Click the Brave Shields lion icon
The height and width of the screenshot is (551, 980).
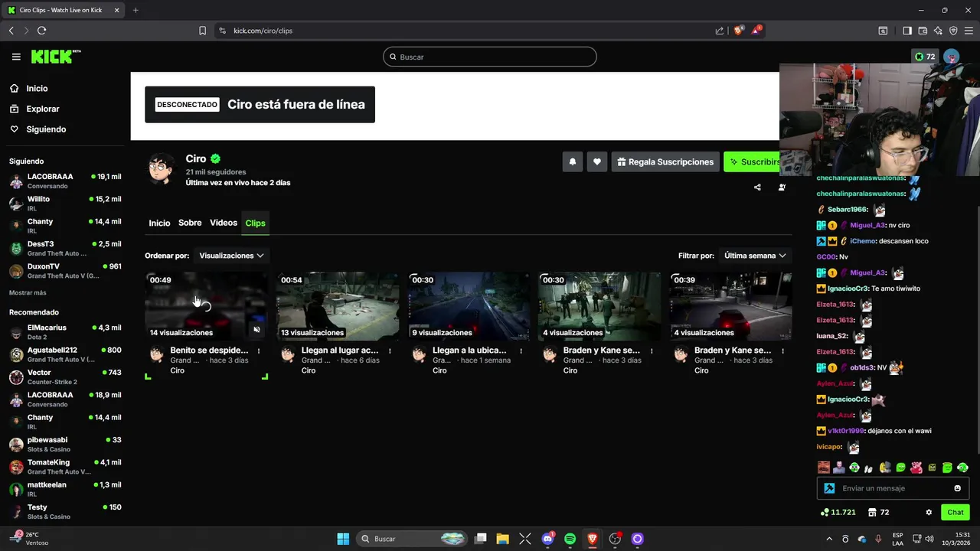point(738,31)
